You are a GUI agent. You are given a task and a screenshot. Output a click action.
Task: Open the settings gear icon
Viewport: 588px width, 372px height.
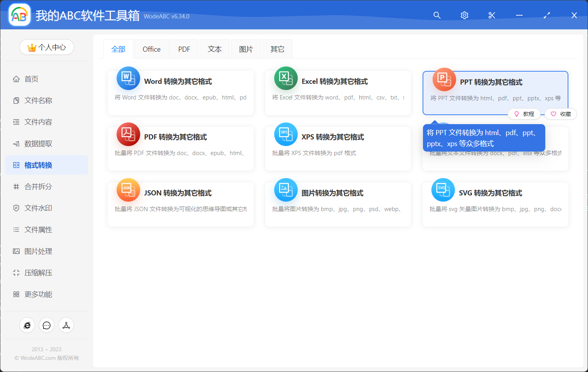[464, 15]
